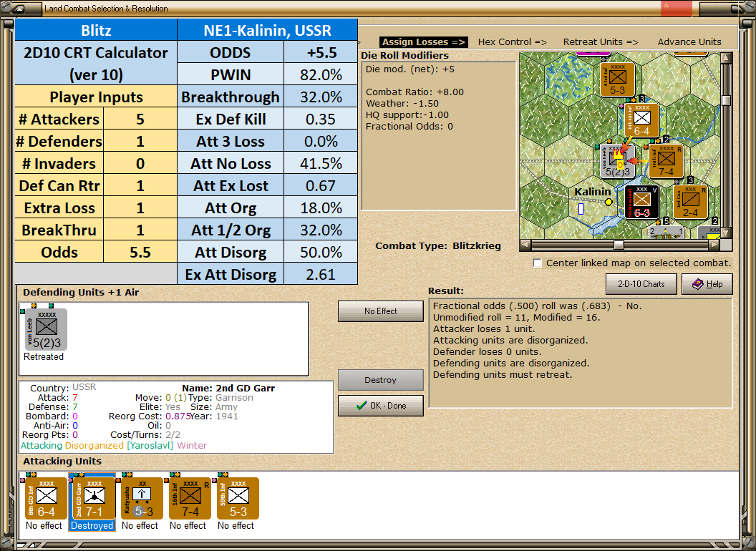The width and height of the screenshot is (756, 551).
Task: Click the yellow Kalinin city marker
Action: click(x=609, y=202)
